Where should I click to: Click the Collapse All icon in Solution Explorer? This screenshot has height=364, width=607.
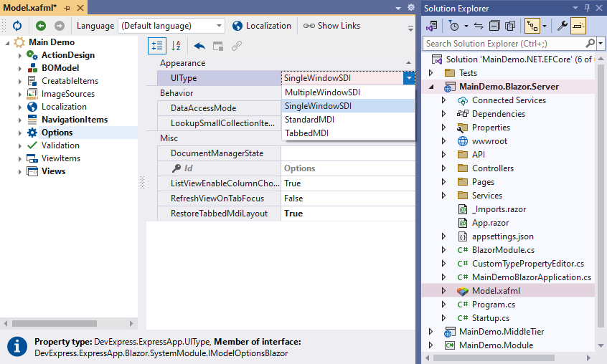(x=494, y=26)
